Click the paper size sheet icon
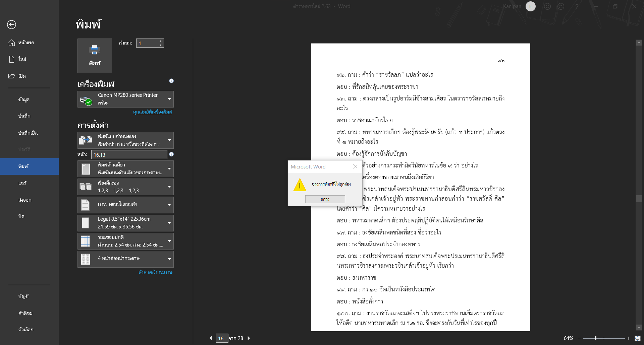Image resolution: width=644 pixels, height=345 pixels. pos(86,223)
